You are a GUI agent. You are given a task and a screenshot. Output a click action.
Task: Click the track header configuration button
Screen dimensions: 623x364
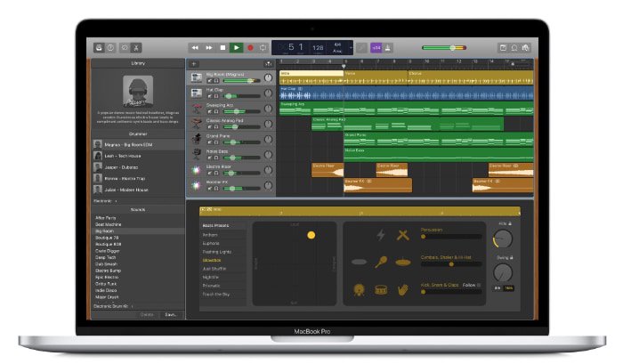tap(268, 63)
